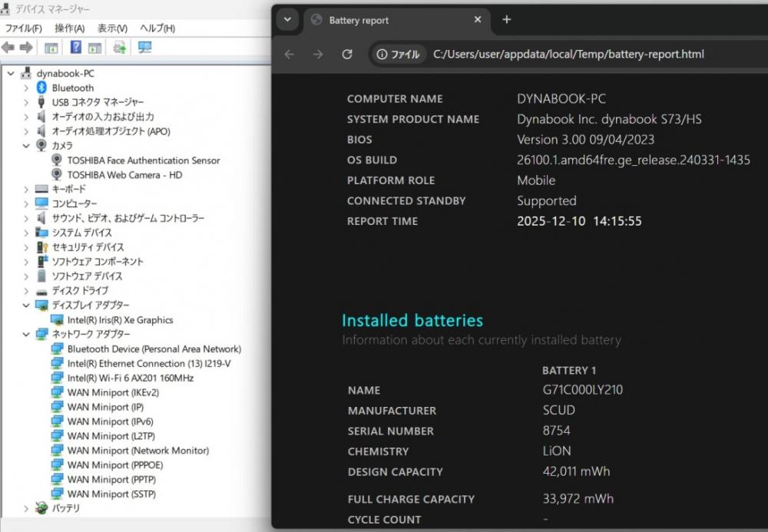This screenshot has width=768, height=532.
Task: Expand the バッテリ category
Action: [26, 508]
